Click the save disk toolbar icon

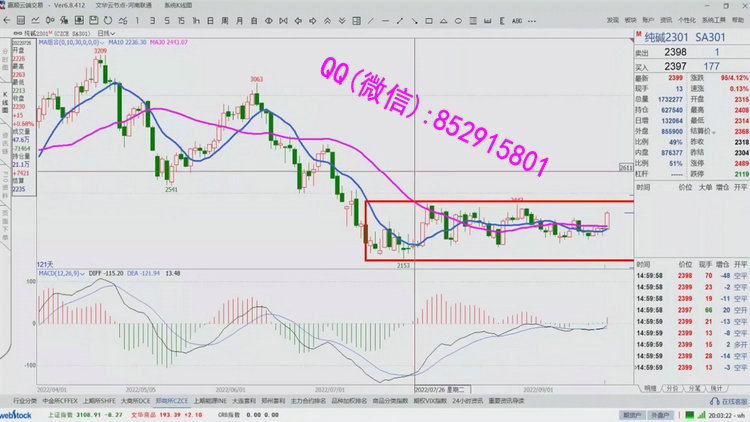pyautogui.click(x=93, y=20)
